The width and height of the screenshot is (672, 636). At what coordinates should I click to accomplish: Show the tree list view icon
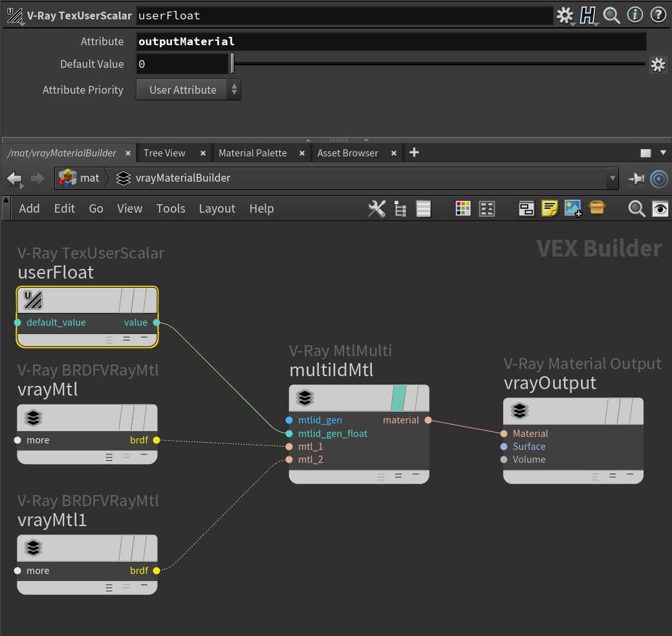pyautogui.click(x=400, y=209)
